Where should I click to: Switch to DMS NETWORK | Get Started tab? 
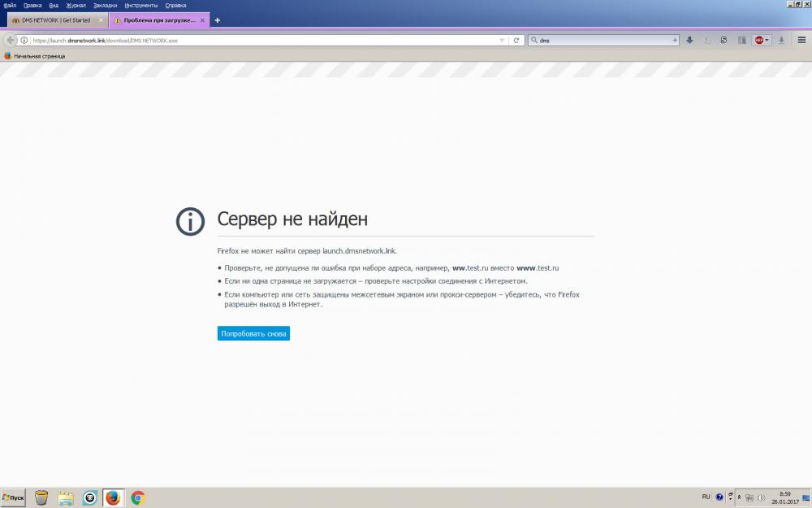58,20
